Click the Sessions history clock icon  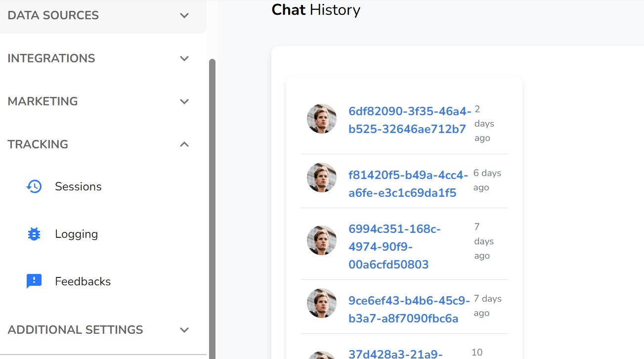pos(34,186)
